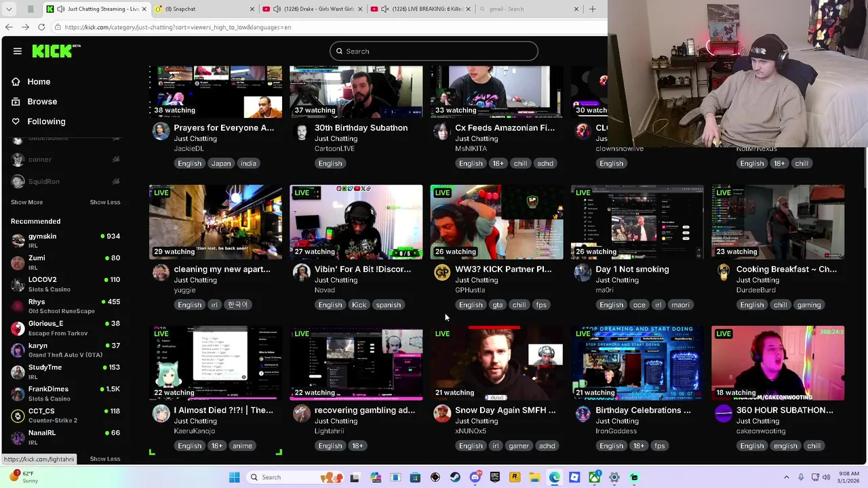The height and width of the screenshot is (488, 868).
Task: Click browser forward arrow
Action: [x=25, y=27]
